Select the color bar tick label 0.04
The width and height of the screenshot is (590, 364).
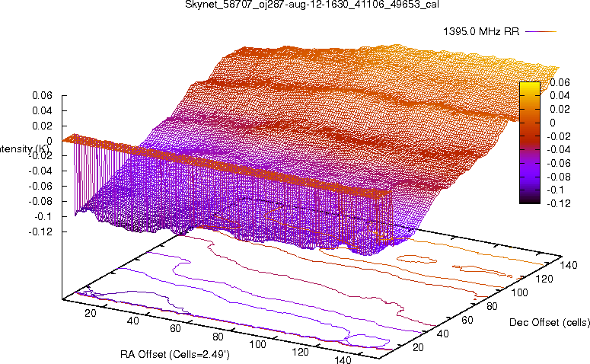(x=560, y=96)
